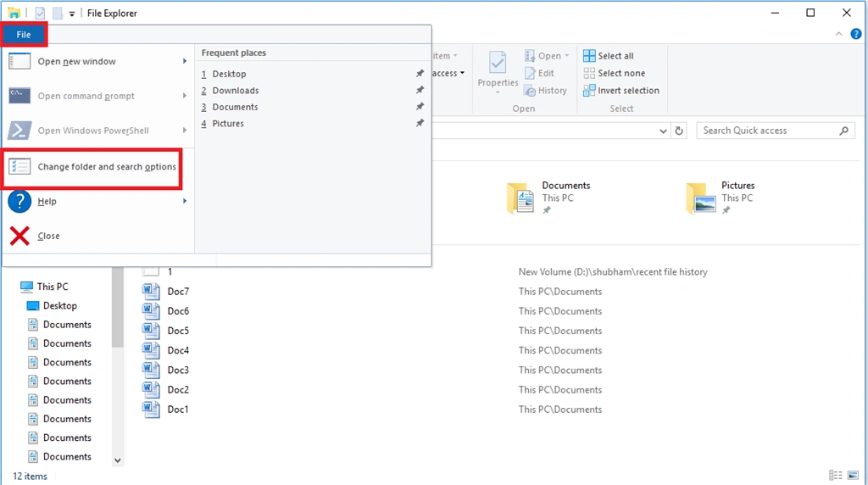Open the Help menu entry
This screenshot has height=485, width=868.
click(x=98, y=202)
